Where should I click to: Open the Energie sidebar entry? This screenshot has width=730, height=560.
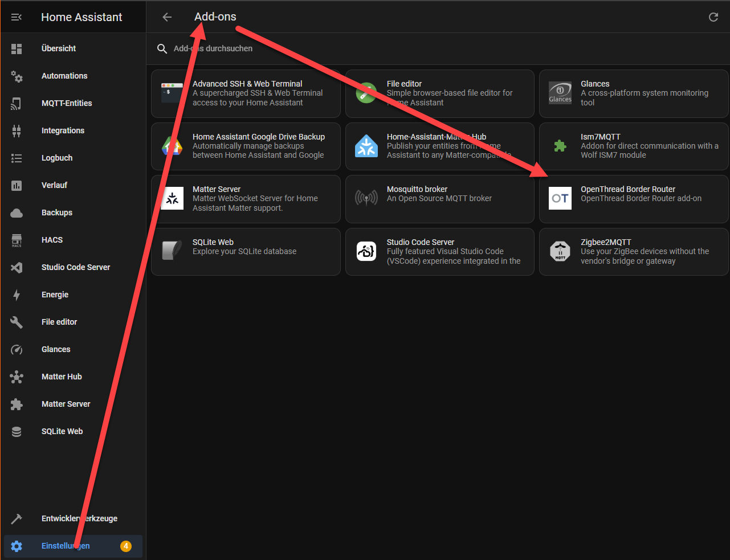(x=55, y=295)
